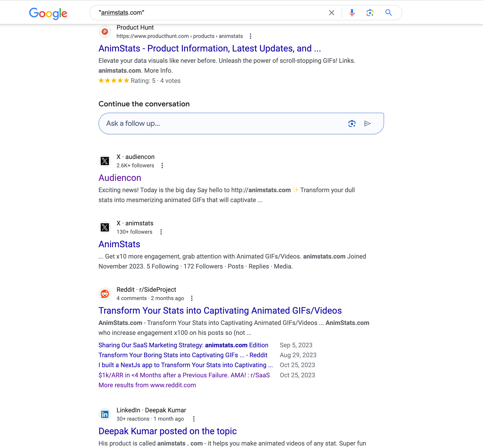This screenshot has width=483, height=448.
Task: Send the follow-up question arrow
Action: click(x=368, y=124)
